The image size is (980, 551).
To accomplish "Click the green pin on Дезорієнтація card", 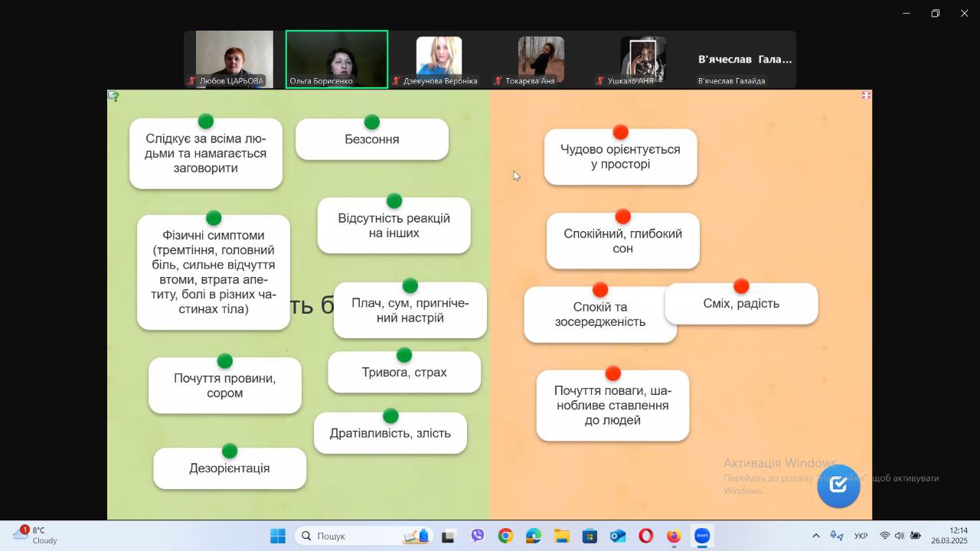I will [230, 452].
